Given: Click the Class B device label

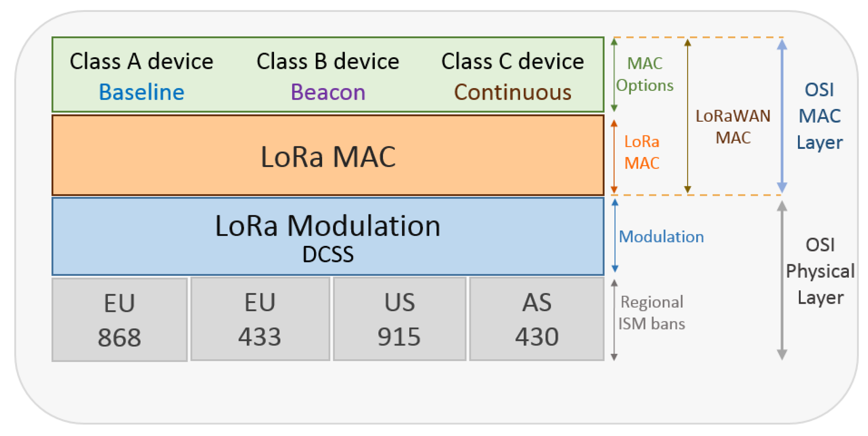Looking at the screenshot, I should pyautogui.click(x=328, y=62).
